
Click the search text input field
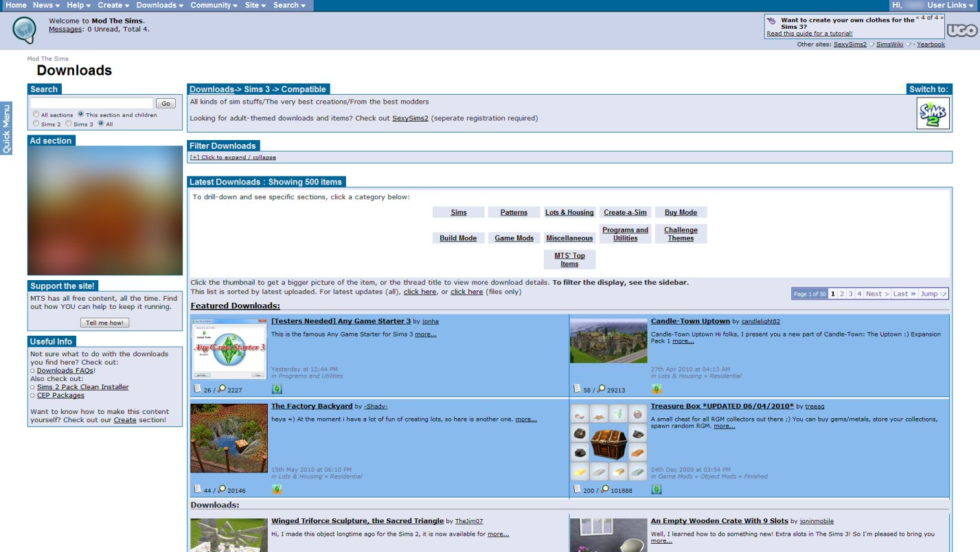[x=91, y=104]
